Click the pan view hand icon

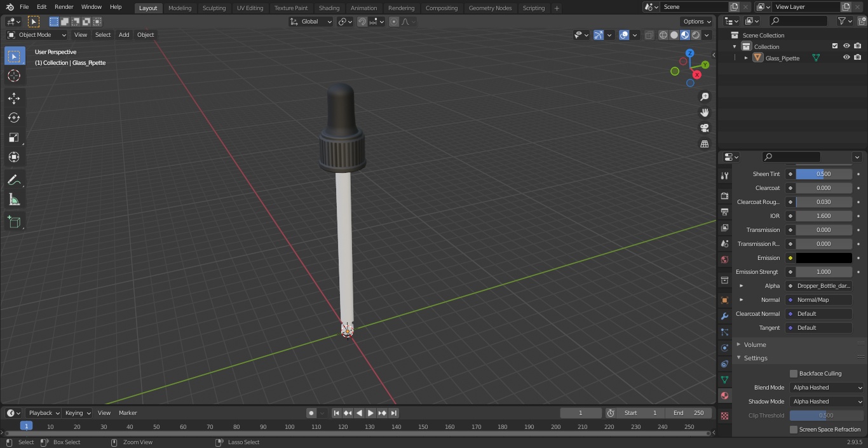click(x=704, y=112)
